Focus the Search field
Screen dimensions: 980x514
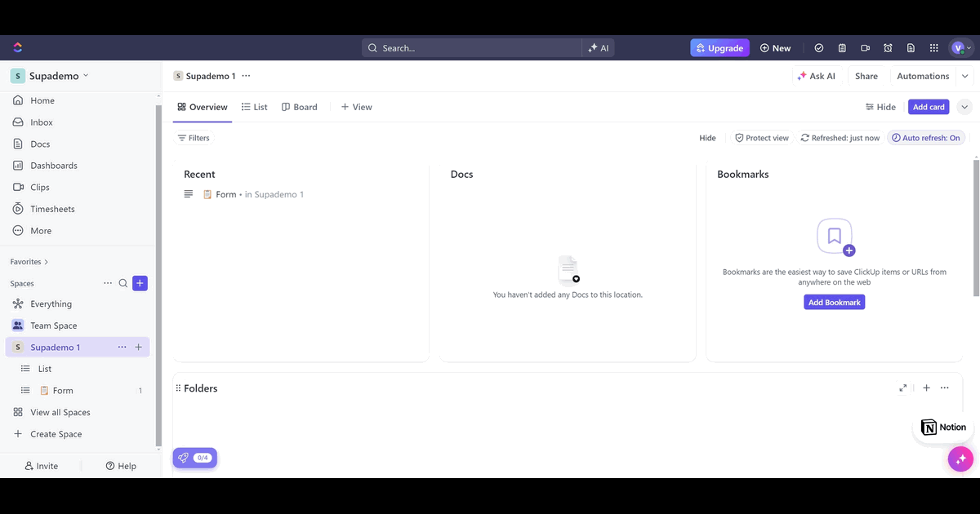tap(471, 48)
